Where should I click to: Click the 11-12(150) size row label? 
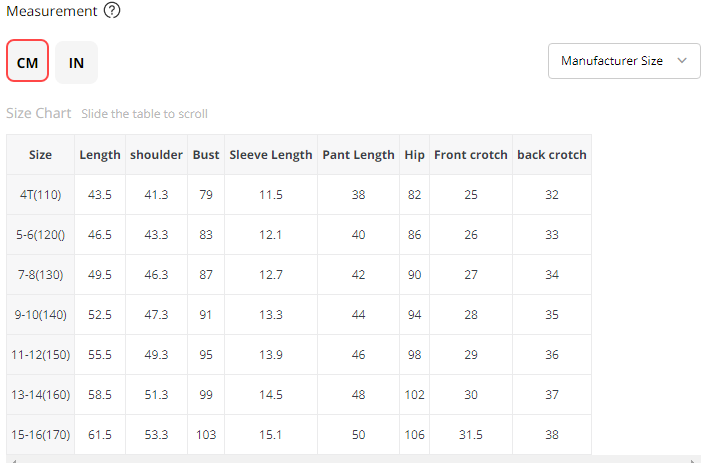pyautogui.click(x=41, y=355)
